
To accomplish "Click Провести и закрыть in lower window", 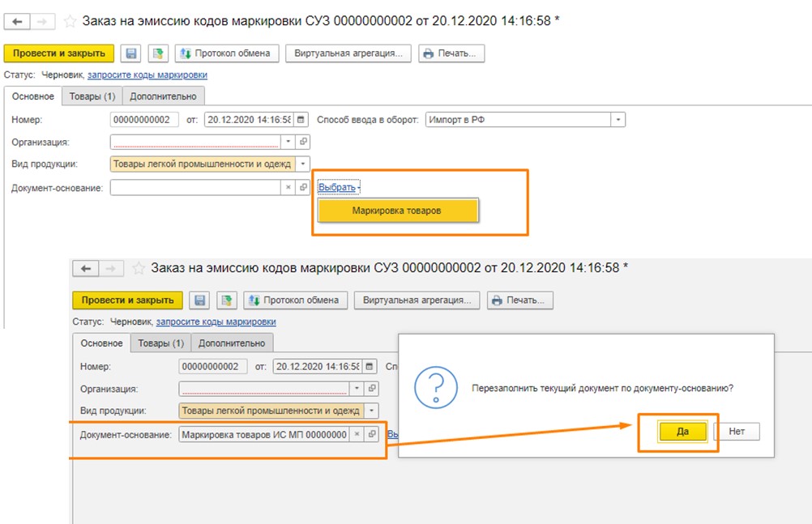I will (x=127, y=300).
